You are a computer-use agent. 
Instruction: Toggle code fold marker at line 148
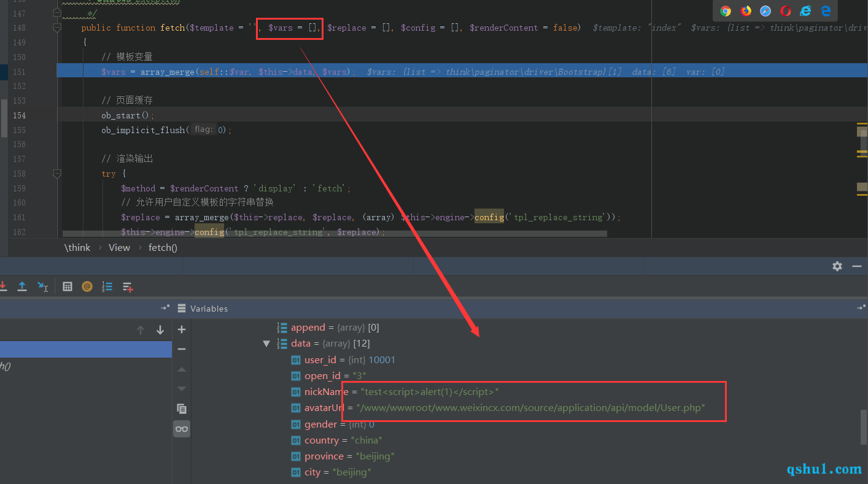[57, 28]
